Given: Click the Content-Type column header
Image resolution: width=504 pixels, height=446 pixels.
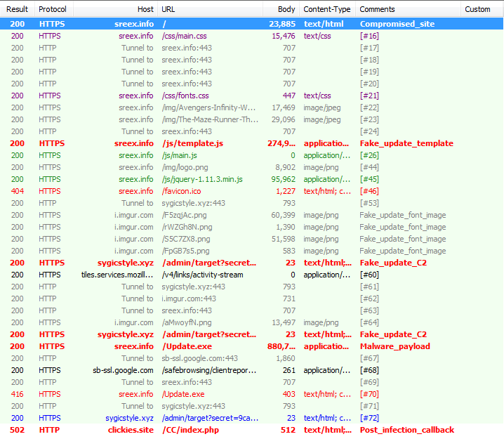Looking at the screenshot, I should [x=326, y=9].
